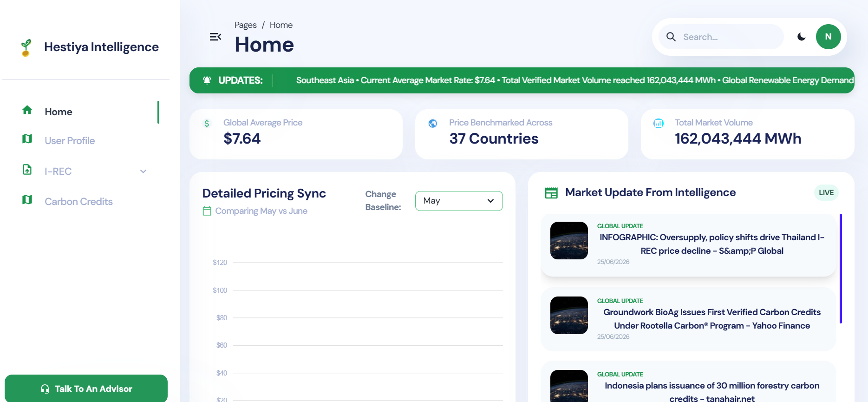Click the 37 Countries value
This screenshot has height=402, width=868.
494,138
